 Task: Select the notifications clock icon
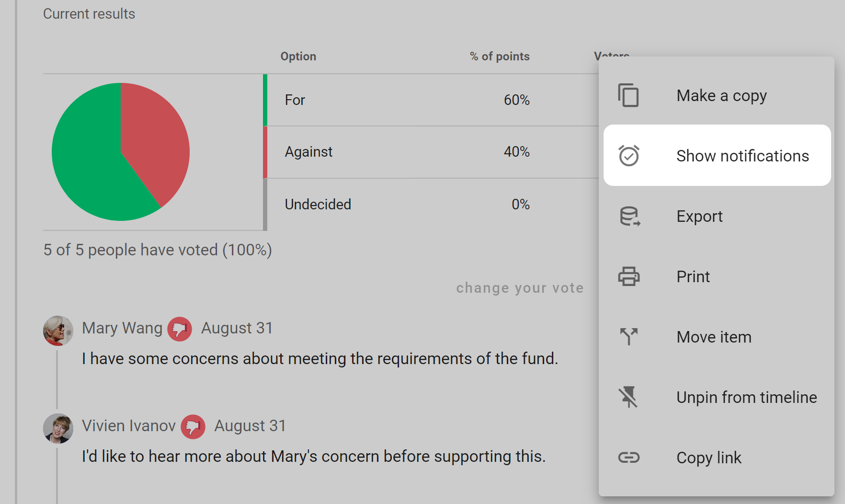click(629, 155)
